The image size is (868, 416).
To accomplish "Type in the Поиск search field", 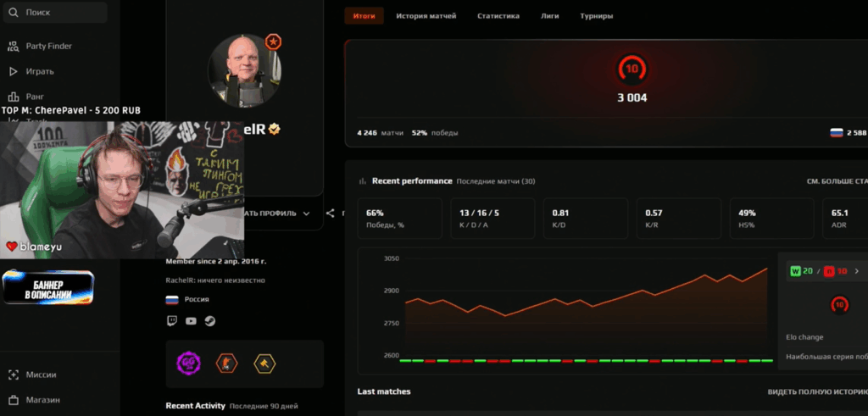I will tap(64, 13).
